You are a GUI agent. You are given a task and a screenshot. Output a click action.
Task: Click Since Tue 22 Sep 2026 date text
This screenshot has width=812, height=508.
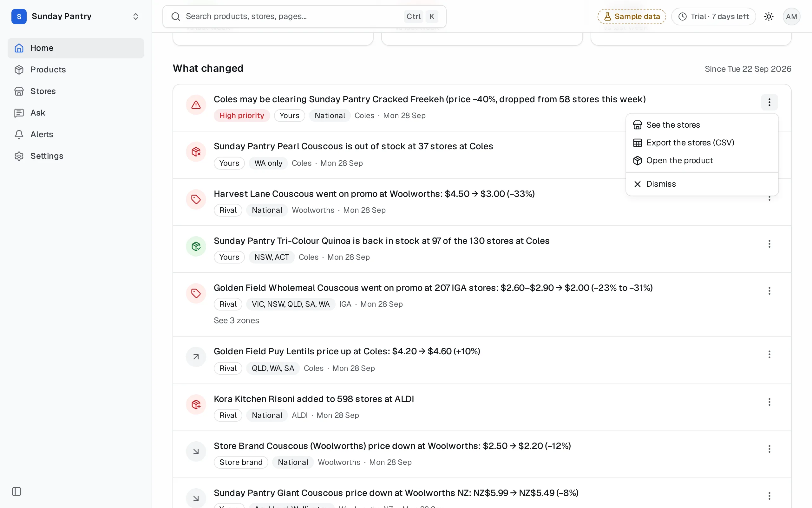pyautogui.click(x=748, y=69)
